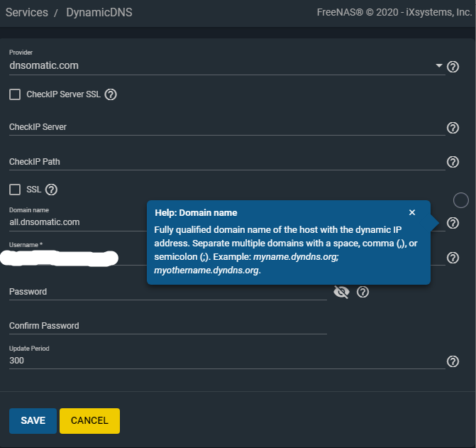Show help for CheckIP Path
The height and width of the screenshot is (448, 476).
point(453,162)
